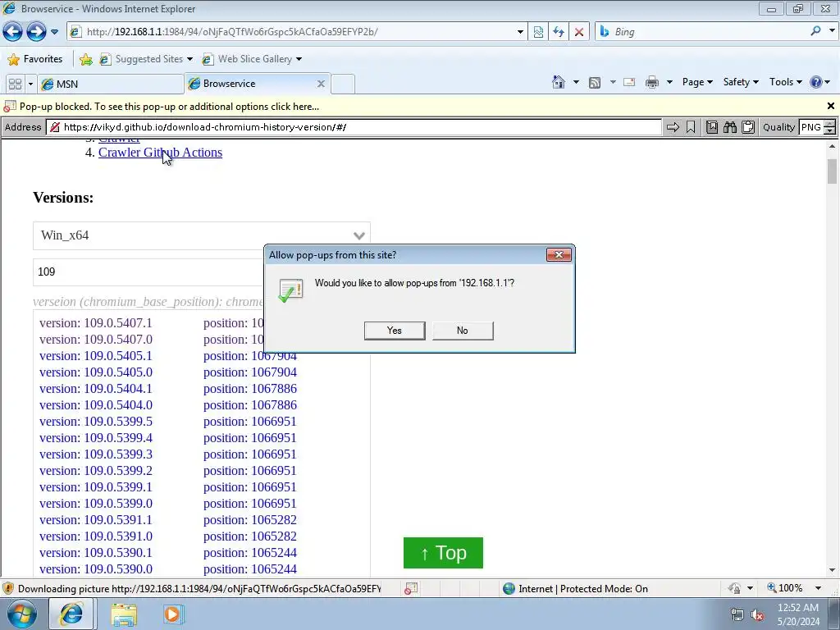Select position 1067886 for version 109.0.5404.0
The width and height of the screenshot is (840, 630).
pos(249,405)
